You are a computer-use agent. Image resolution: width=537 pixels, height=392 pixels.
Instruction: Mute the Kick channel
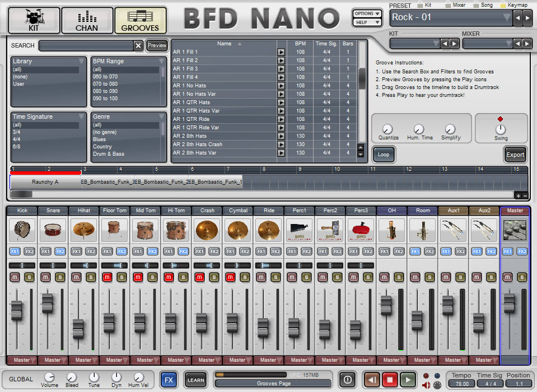(x=15, y=277)
